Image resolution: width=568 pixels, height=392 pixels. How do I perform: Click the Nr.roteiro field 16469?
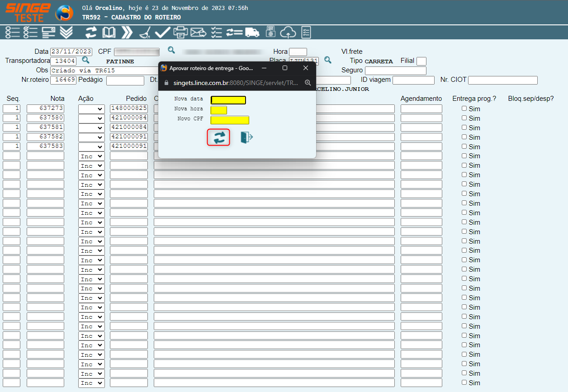[x=63, y=80]
